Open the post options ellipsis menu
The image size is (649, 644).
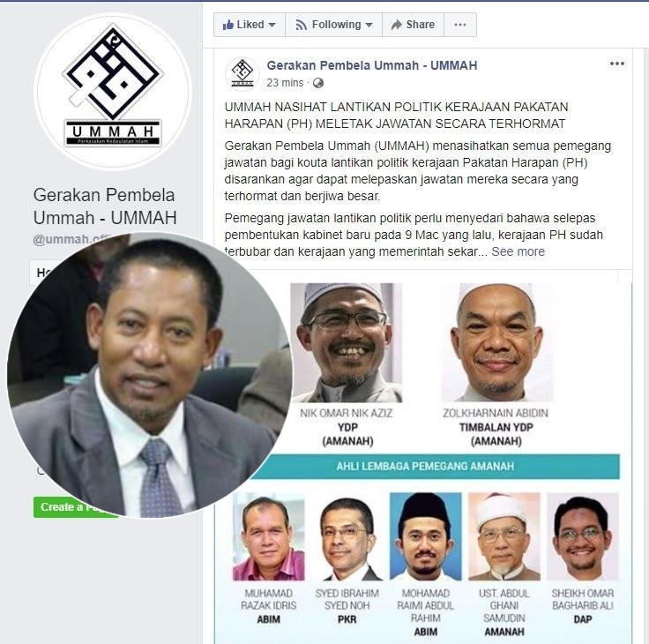tap(617, 64)
